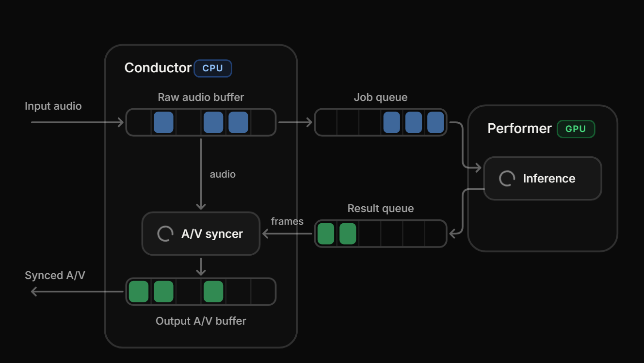
Task: Click the "Input audio" label
Action: coord(53,106)
